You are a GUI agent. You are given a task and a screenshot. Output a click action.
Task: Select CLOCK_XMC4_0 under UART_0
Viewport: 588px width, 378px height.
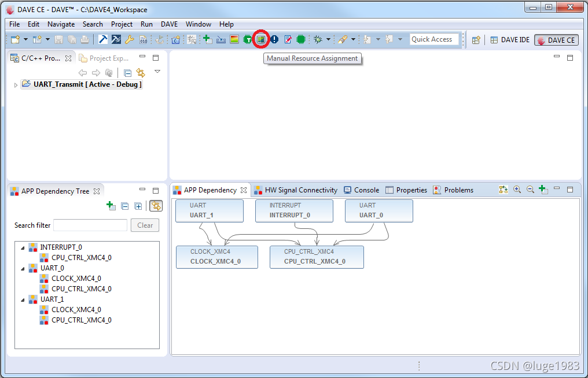[x=76, y=279]
